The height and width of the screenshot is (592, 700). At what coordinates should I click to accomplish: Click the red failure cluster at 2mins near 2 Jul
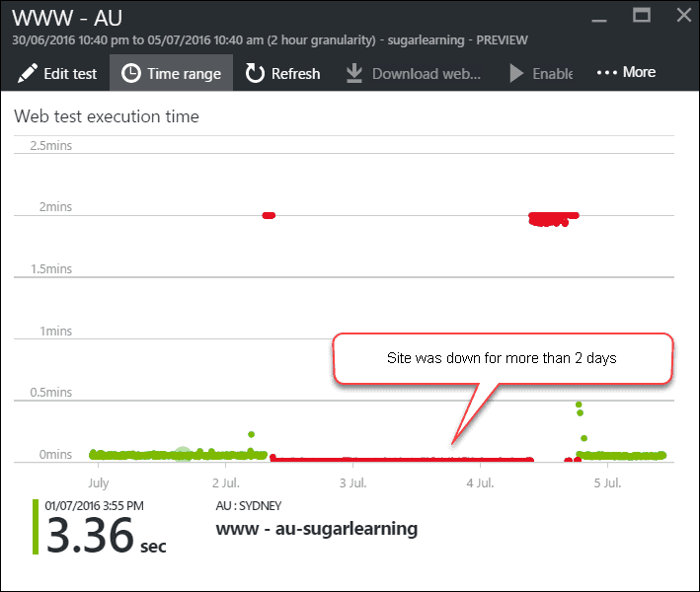[269, 215]
